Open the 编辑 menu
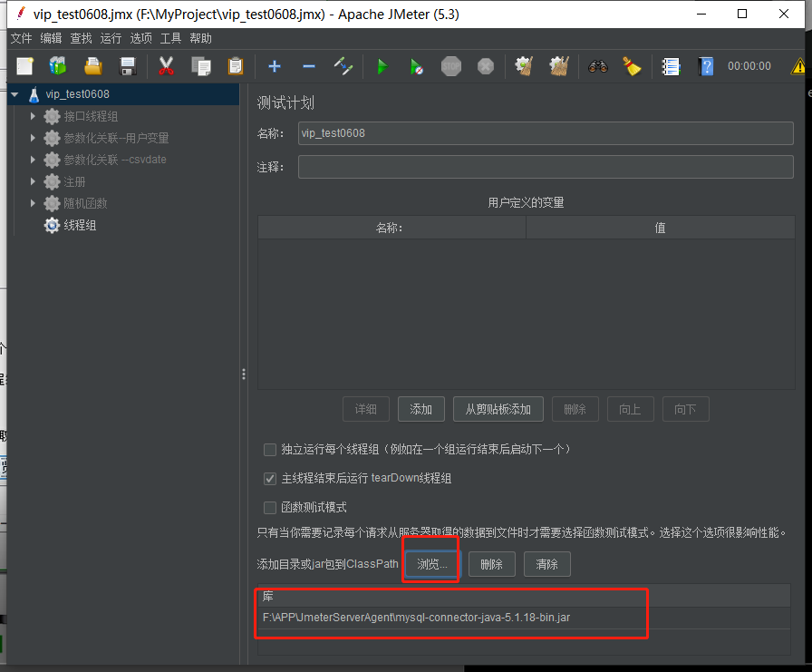Viewport: 812px width, 672px height. [x=51, y=38]
